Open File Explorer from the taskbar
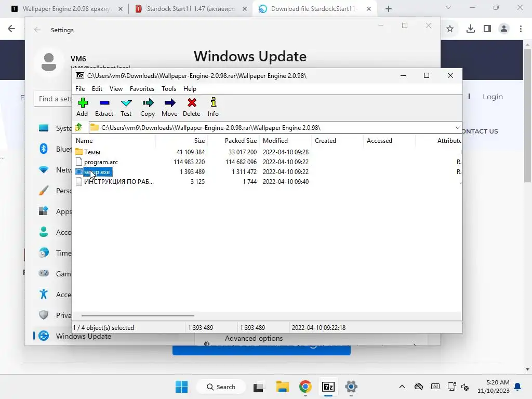This screenshot has width=532, height=399. click(282, 387)
